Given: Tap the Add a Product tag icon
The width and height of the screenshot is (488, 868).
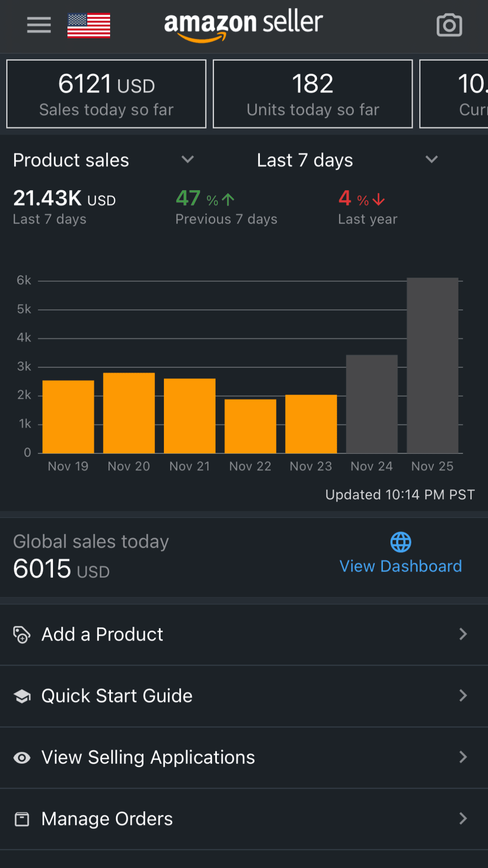Looking at the screenshot, I should point(22,635).
